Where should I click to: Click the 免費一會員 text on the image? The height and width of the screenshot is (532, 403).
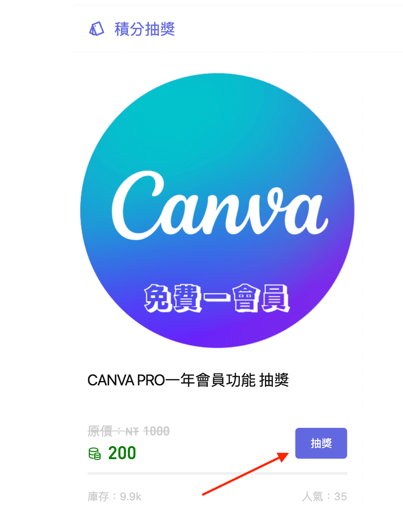pyautogui.click(x=217, y=298)
